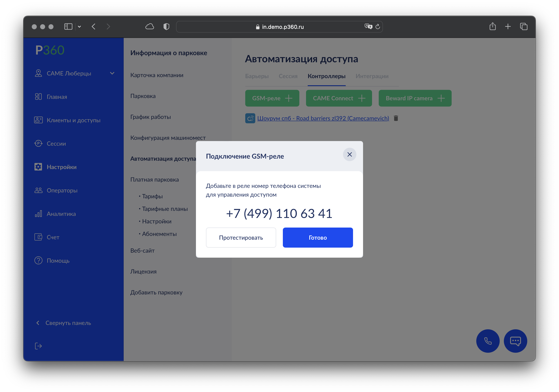Open a new Safari tab
559x392 pixels.
pos(508,27)
